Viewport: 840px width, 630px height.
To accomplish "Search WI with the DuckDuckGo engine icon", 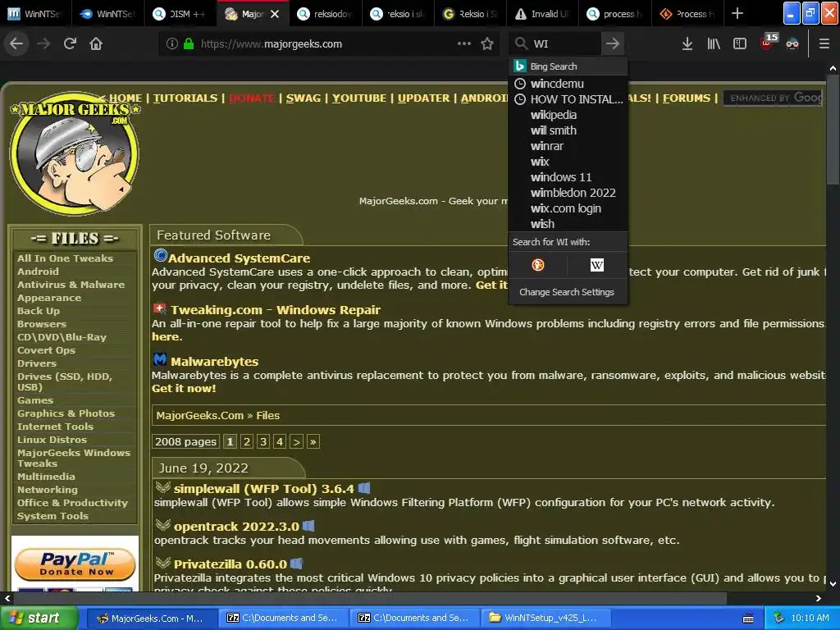I will point(538,265).
